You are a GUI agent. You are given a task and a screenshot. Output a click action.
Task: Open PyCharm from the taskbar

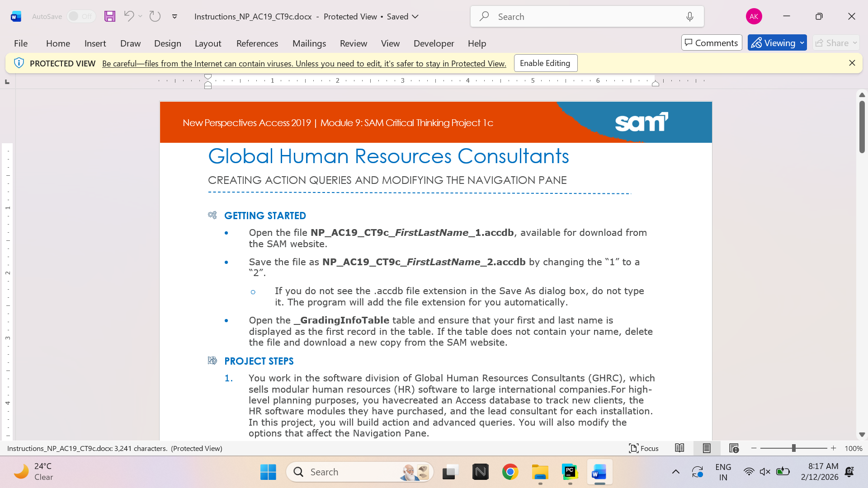[570, 472]
